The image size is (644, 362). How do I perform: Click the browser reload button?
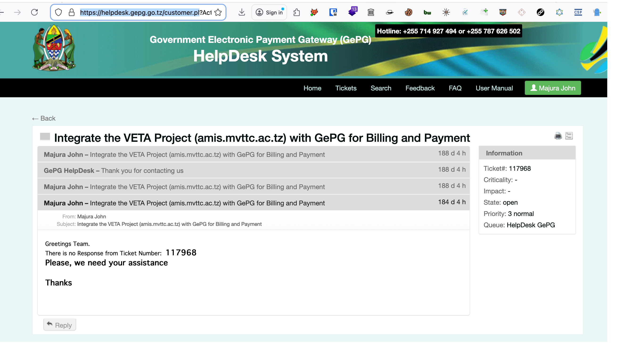pos(34,12)
